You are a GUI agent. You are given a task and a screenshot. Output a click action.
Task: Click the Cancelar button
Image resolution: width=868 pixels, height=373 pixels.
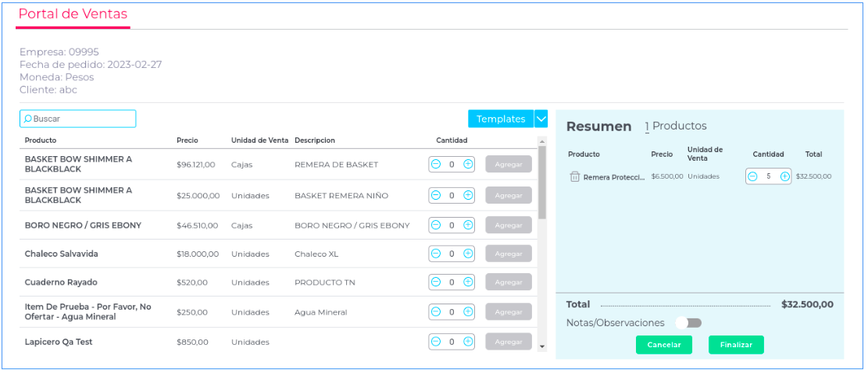pos(664,345)
